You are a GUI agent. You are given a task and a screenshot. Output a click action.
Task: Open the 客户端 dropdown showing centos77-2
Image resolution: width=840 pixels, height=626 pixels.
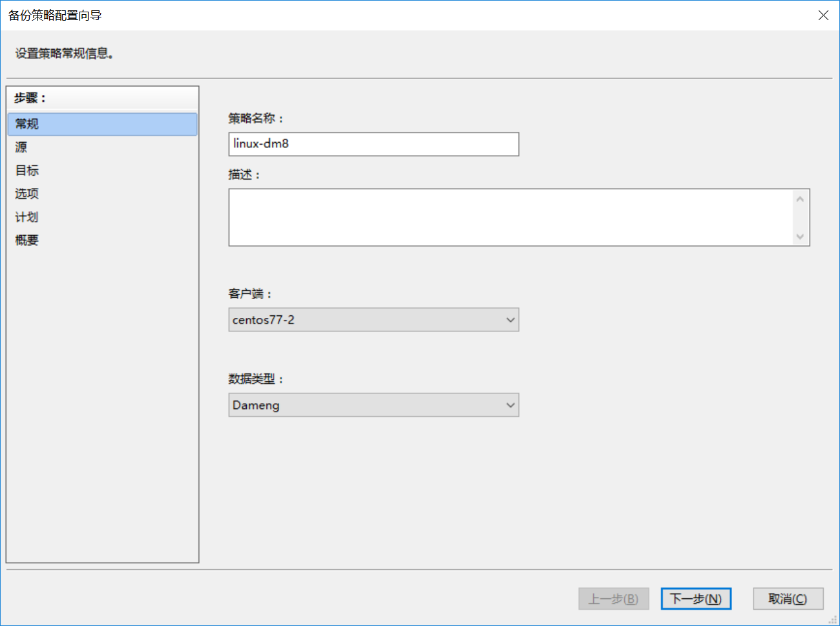coord(373,320)
